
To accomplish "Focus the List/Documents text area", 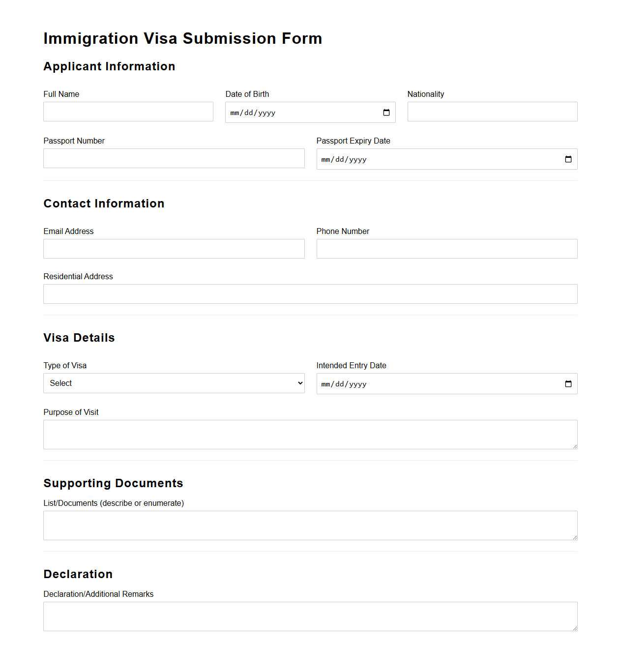I will pyautogui.click(x=310, y=525).
